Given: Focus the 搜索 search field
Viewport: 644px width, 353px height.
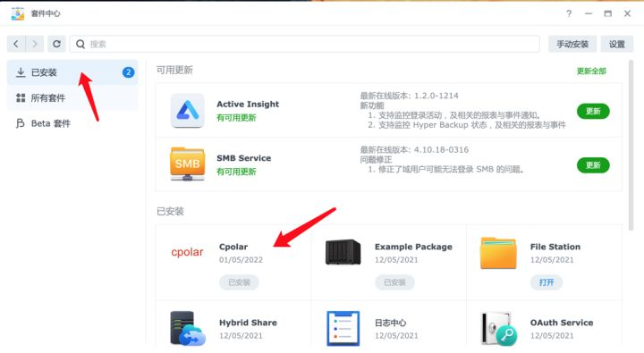Looking at the screenshot, I should 304,44.
